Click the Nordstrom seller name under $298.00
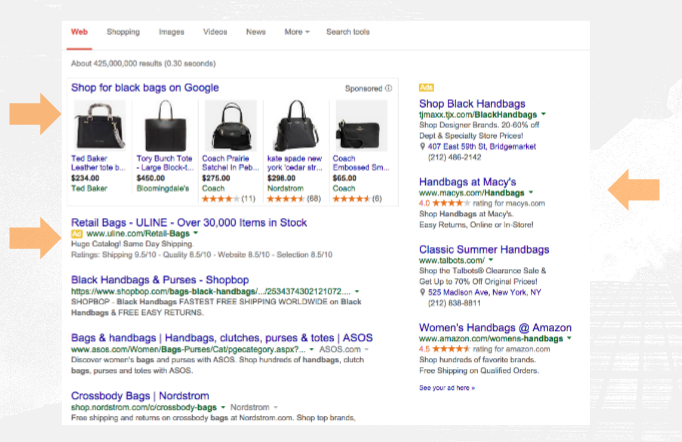This screenshot has height=442, width=682. [285, 188]
